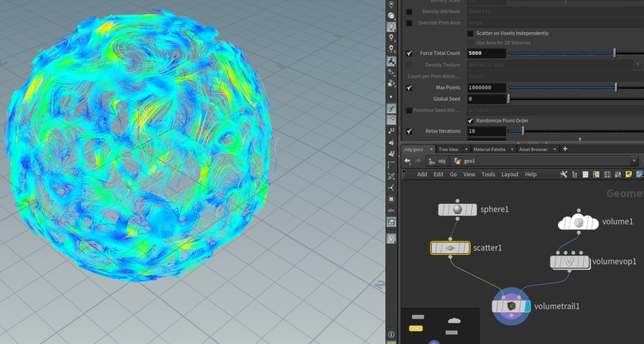
Task: Open the Go menu
Action: [453, 174]
